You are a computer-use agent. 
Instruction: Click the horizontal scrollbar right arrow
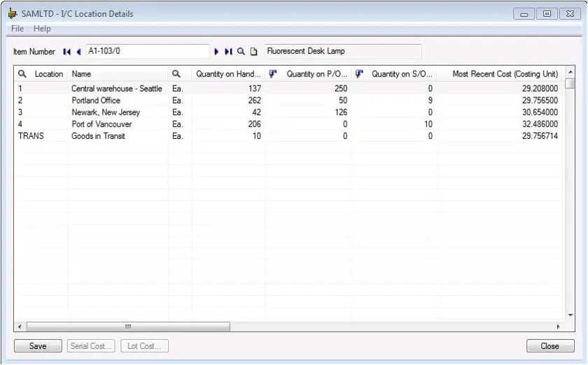[558, 326]
